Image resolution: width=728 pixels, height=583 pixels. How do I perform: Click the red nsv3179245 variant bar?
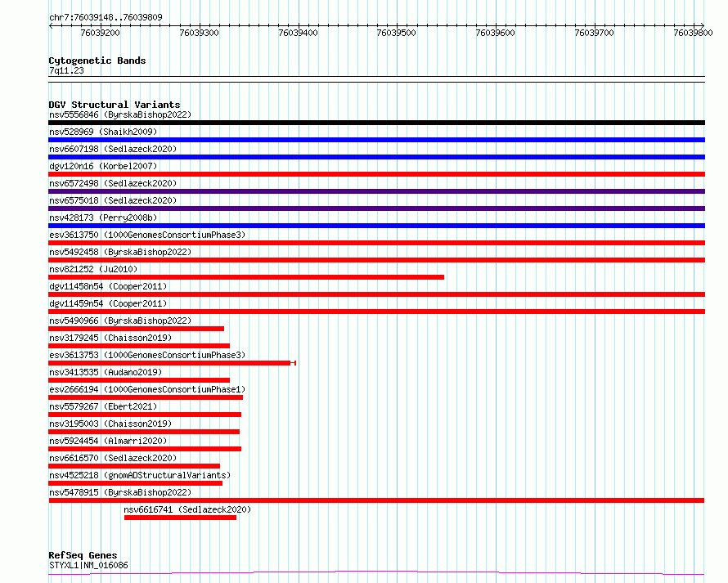pos(139,346)
